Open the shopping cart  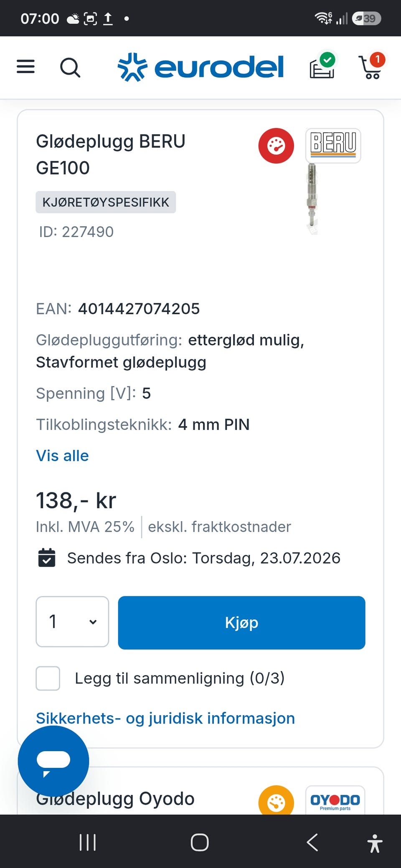point(371,66)
